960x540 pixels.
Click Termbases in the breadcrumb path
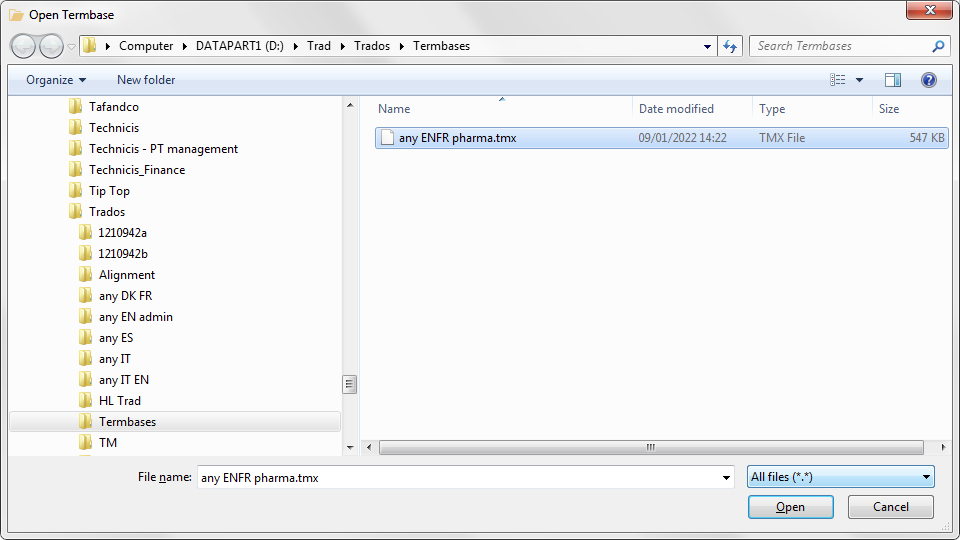[441, 46]
